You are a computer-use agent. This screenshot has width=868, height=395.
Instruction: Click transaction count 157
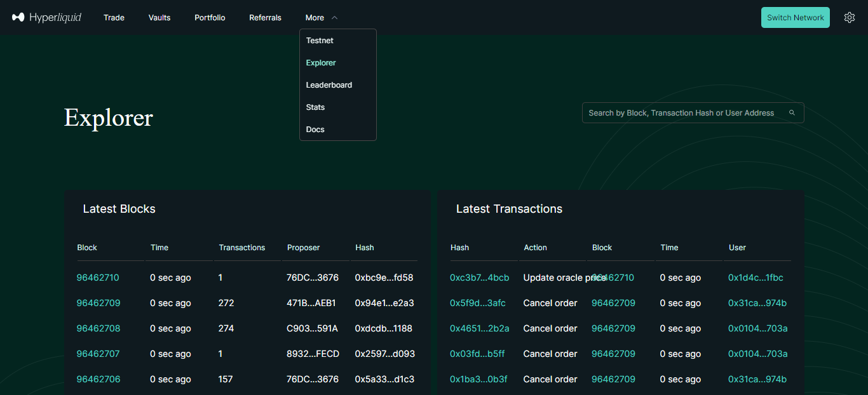point(226,379)
